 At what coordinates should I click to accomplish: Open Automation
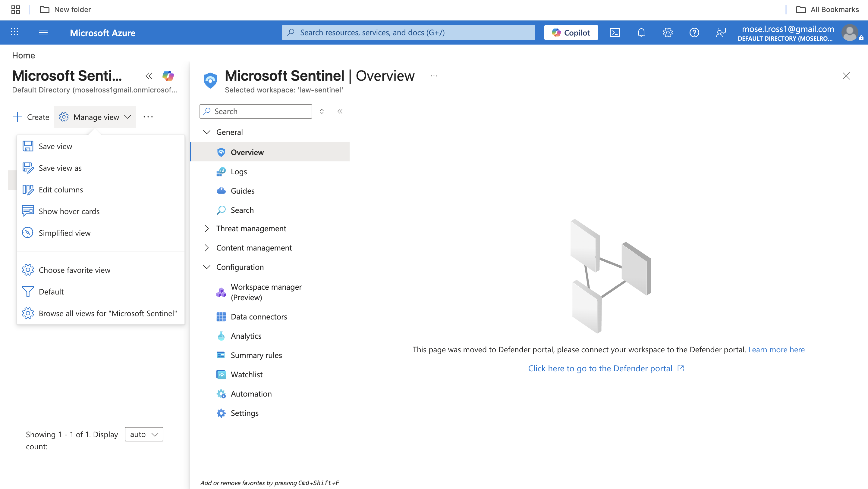click(251, 394)
